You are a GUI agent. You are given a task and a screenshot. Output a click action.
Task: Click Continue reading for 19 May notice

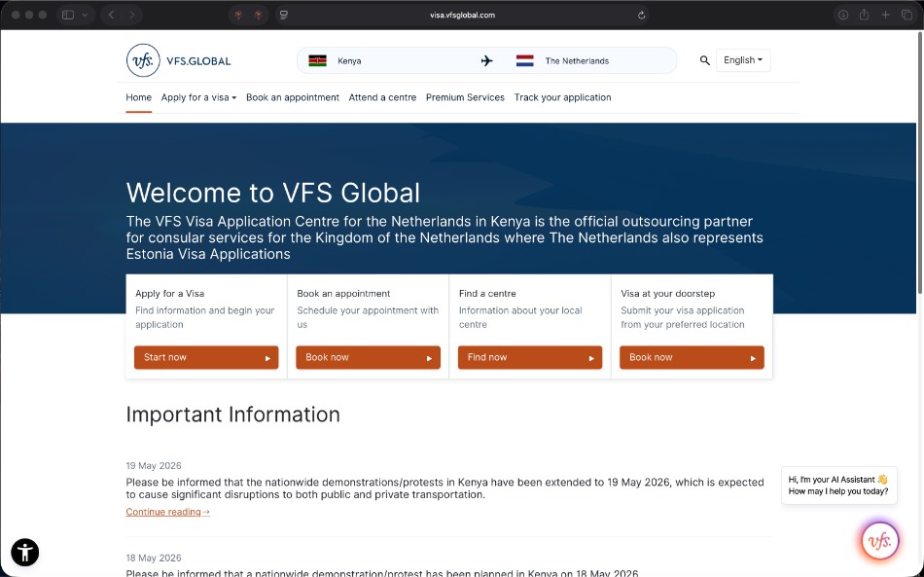[x=168, y=512]
